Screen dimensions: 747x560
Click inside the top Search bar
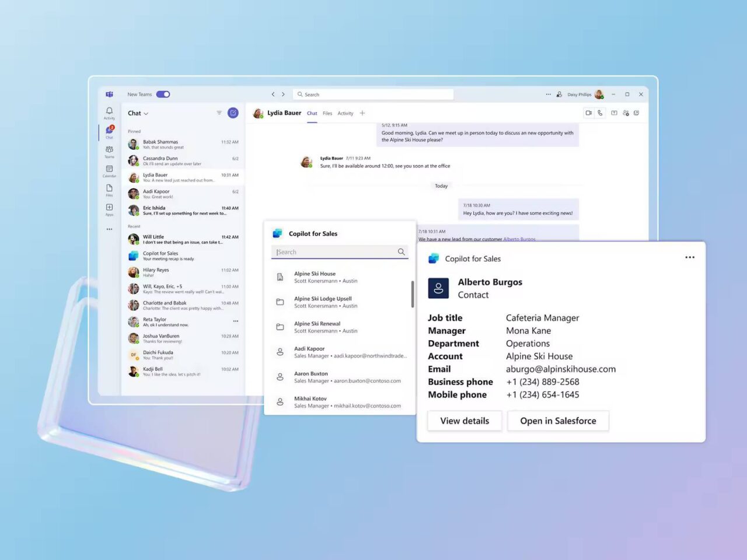(373, 94)
